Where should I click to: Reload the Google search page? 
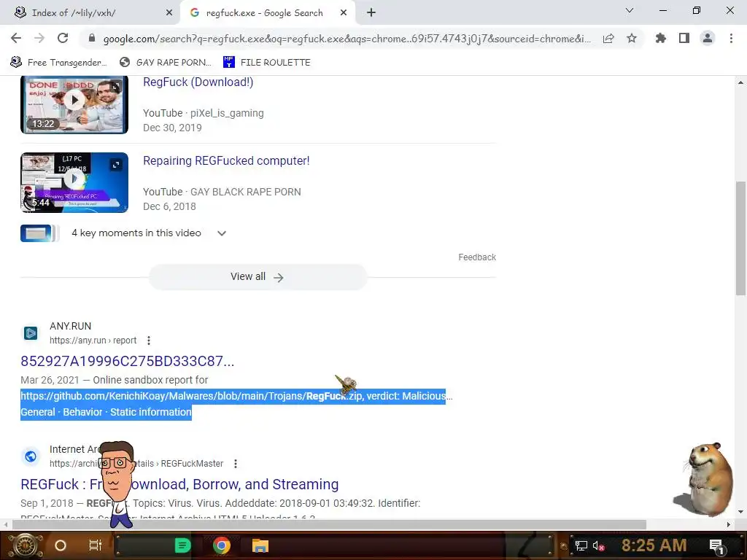click(x=63, y=38)
